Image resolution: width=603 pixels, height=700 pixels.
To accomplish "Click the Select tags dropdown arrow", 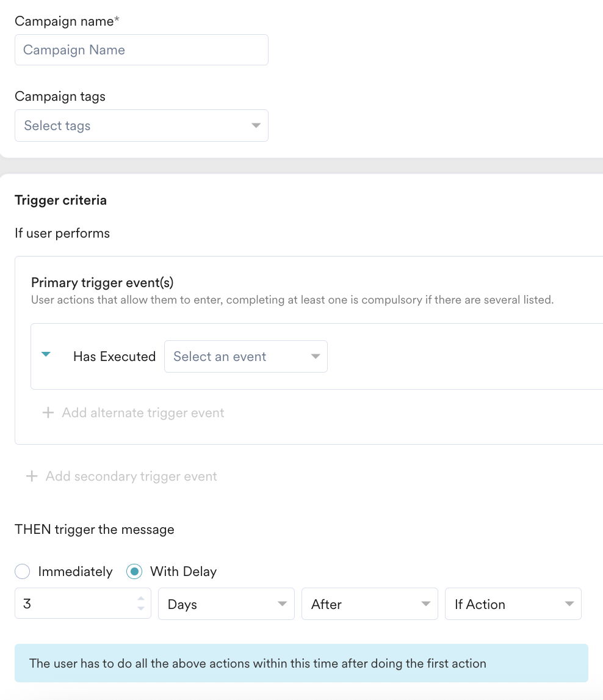I will click(256, 125).
